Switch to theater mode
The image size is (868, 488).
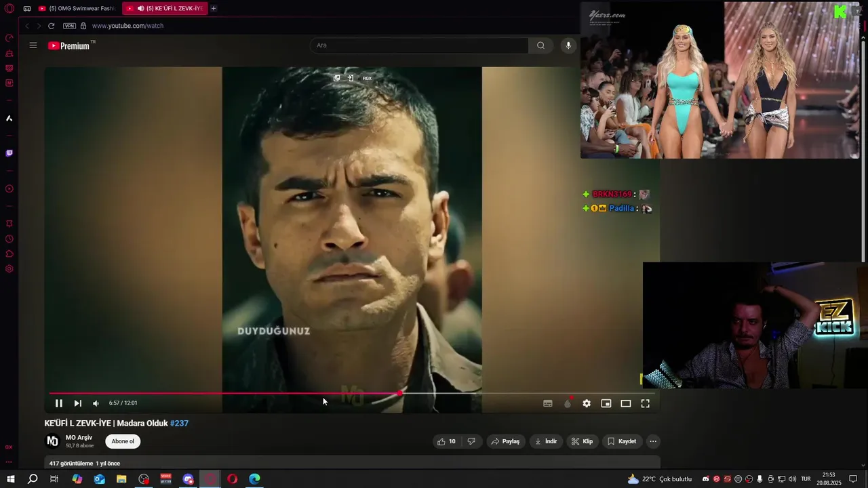tap(626, 403)
